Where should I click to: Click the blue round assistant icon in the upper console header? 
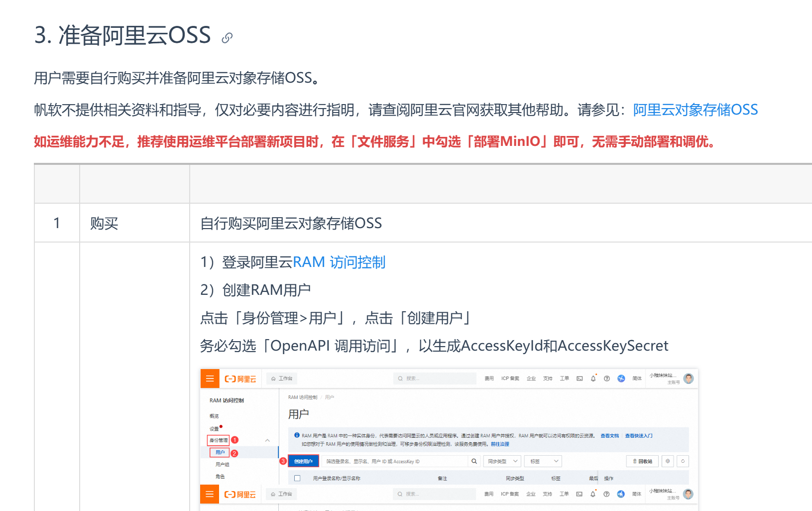621,379
